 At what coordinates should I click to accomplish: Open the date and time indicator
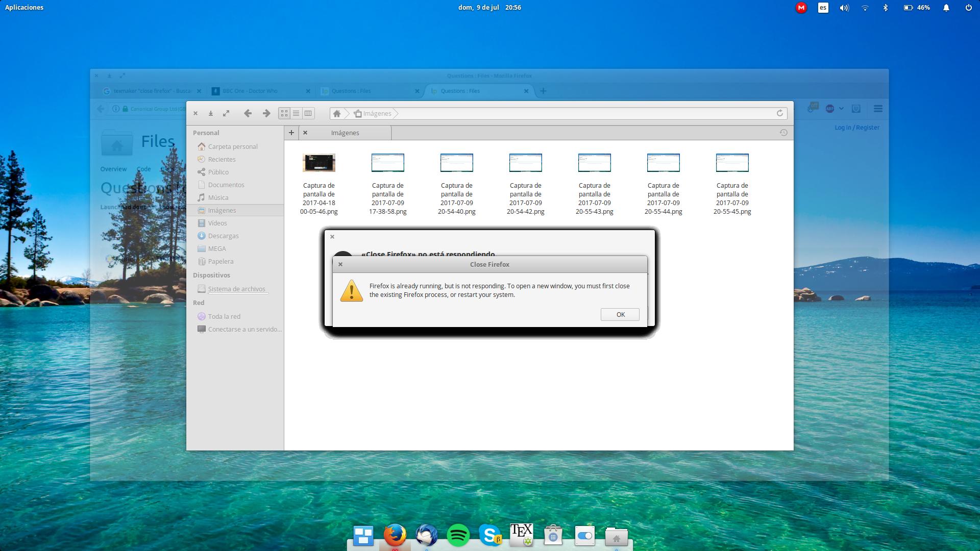489,8
